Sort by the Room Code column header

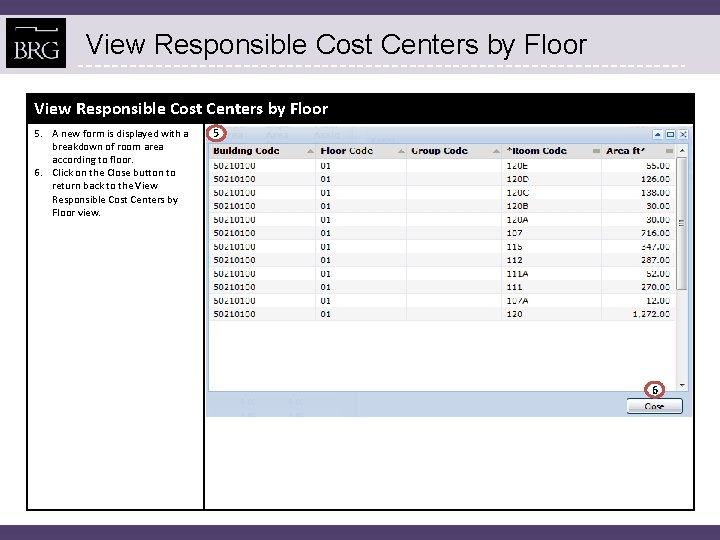551,151
